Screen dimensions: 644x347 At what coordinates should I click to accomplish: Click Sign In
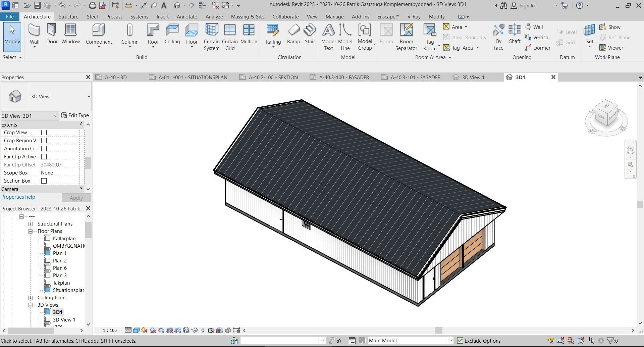click(523, 5)
